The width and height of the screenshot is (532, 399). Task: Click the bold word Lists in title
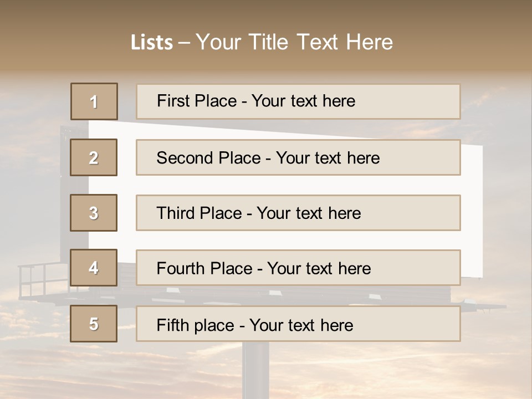pyautogui.click(x=151, y=43)
